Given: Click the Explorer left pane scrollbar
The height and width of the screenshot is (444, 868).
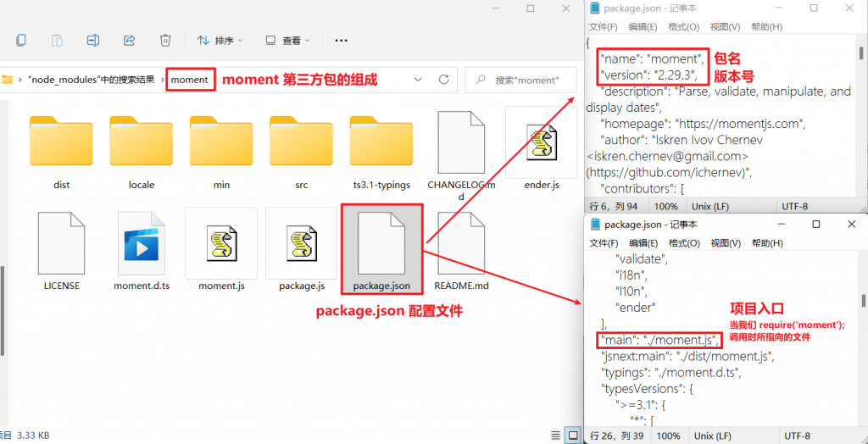Looking at the screenshot, I should pyautogui.click(x=3, y=310).
